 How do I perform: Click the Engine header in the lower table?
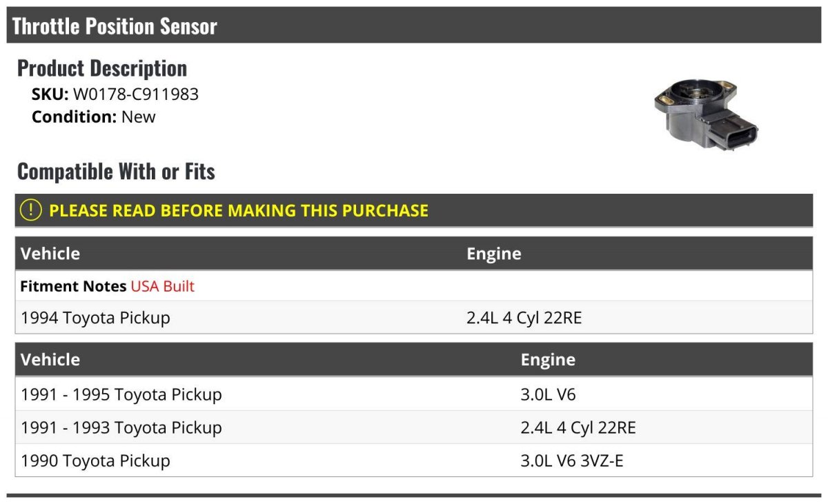[x=548, y=360]
